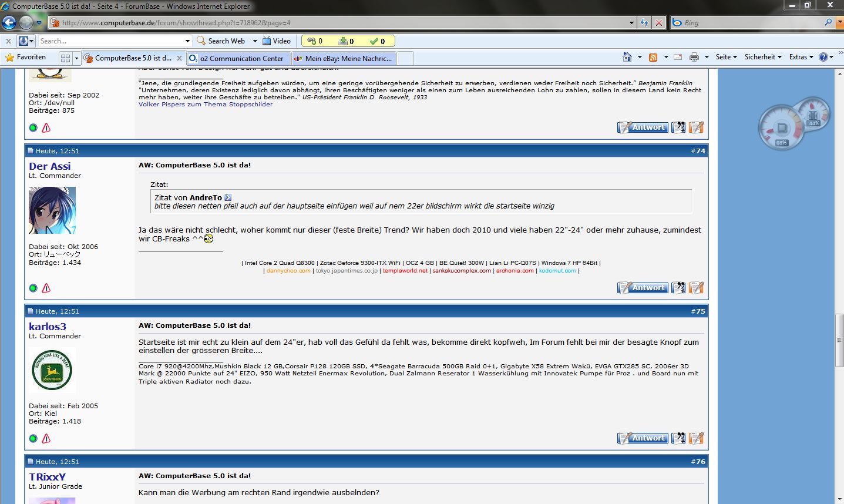Image resolution: width=844 pixels, height=504 pixels.
Task: Go back with the browser Back arrow
Action: coord(9,23)
